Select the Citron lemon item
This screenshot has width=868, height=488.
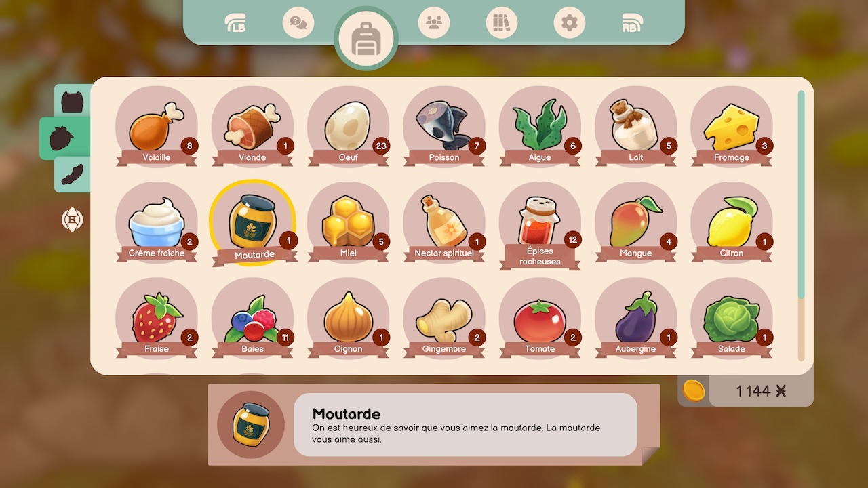coord(732,222)
